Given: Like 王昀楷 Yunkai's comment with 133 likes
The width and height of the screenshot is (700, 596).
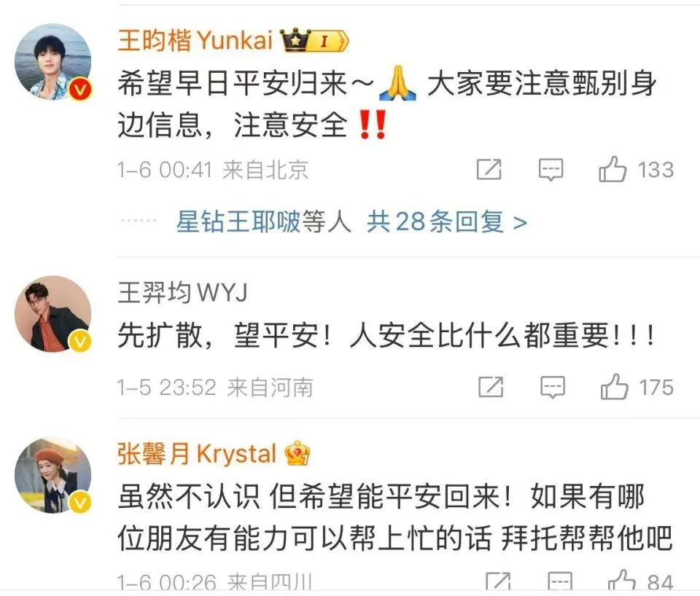Looking at the screenshot, I should 612,169.
